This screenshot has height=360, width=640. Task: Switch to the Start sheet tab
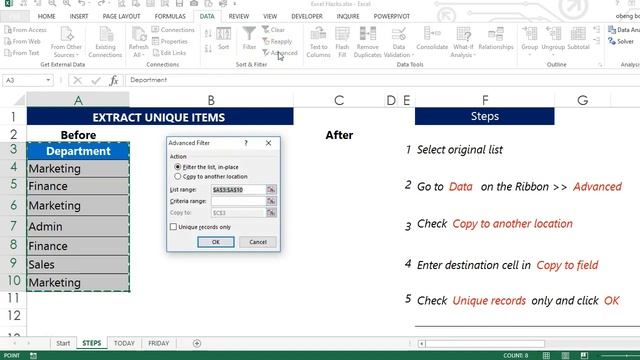point(63,343)
